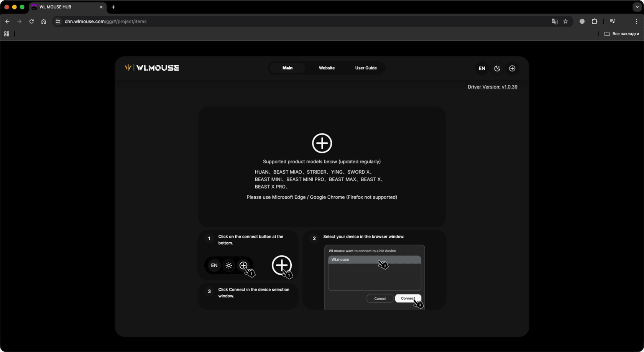This screenshot has height=352, width=644.
Task: Click the large connect plus icon
Action: [322, 143]
